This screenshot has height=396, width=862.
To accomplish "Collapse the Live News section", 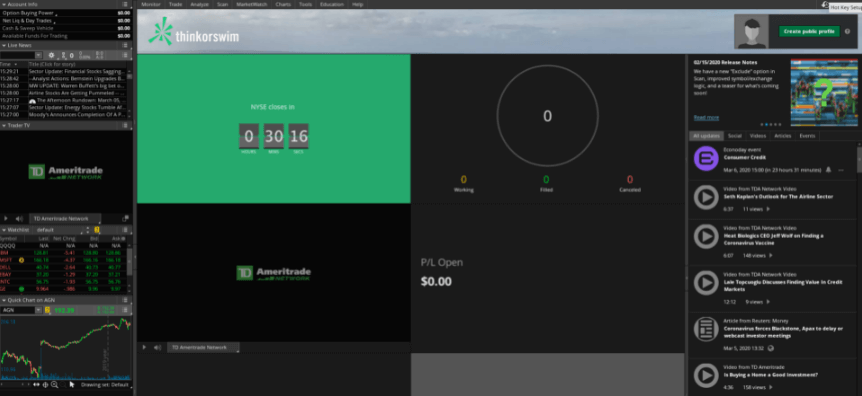I will (4, 46).
